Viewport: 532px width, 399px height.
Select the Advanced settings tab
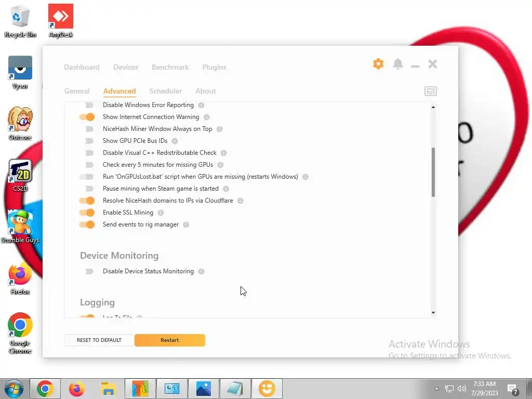coord(119,91)
